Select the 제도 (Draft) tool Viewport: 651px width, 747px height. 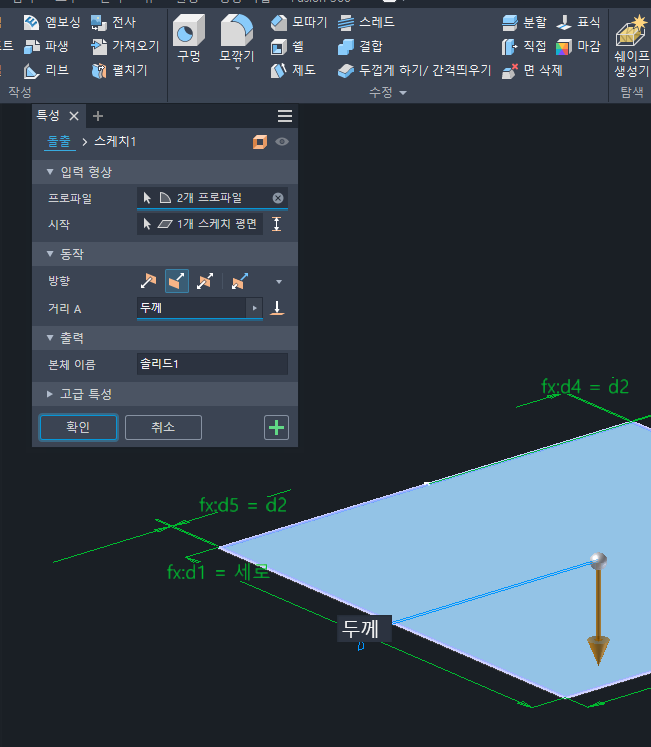tap(293, 71)
